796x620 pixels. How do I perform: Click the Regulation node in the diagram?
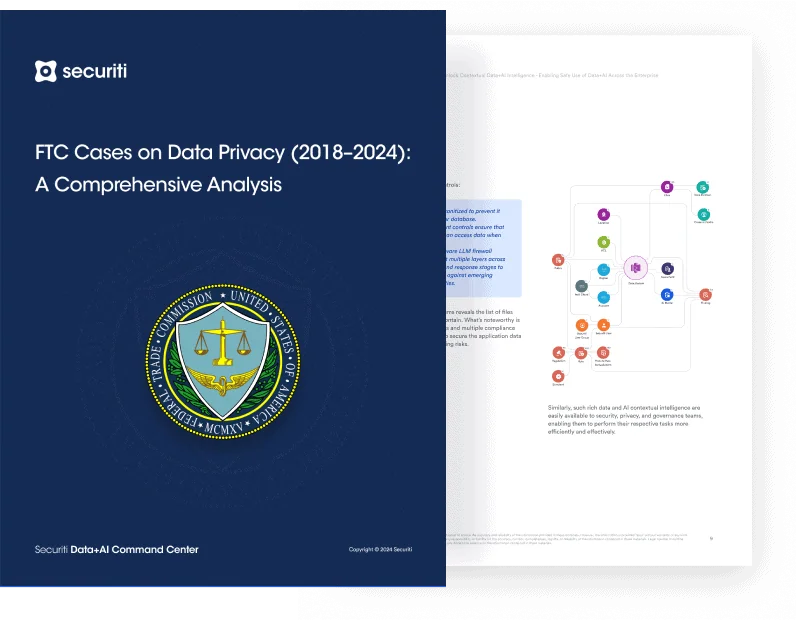pyautogui.click(x=559, y=353)
